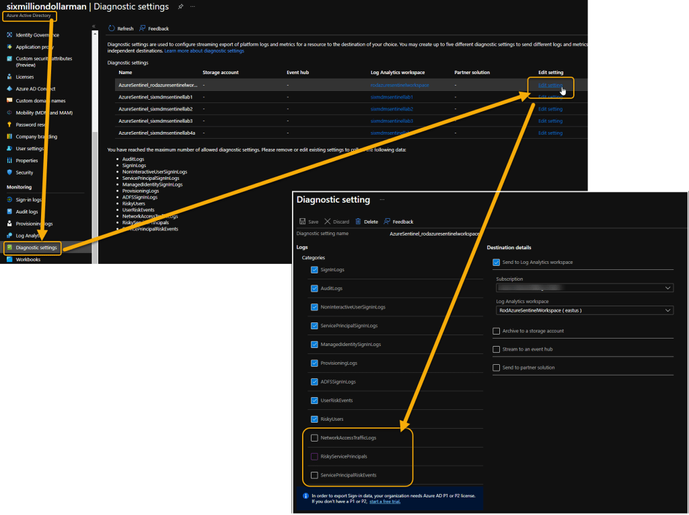Open Provisioning logs under Monitoring
Image resolution: width=689 pixels, height=515 pixels.
[x=30, y=224]
